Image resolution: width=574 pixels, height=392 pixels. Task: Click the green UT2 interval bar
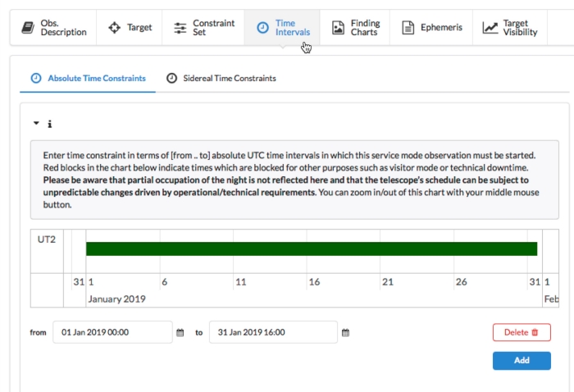click(312, 248)
